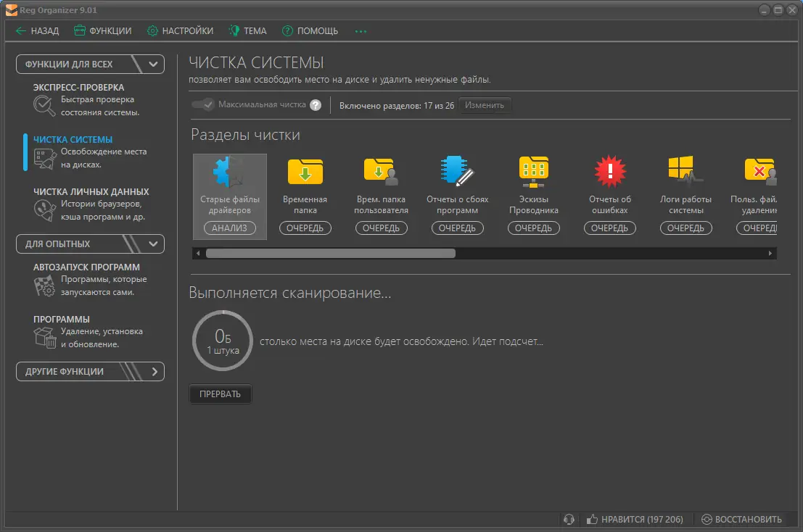The height and width of the screenshot is (532, 803).
Task: Click the headset support icon in status bar
Action: [569, 519]
